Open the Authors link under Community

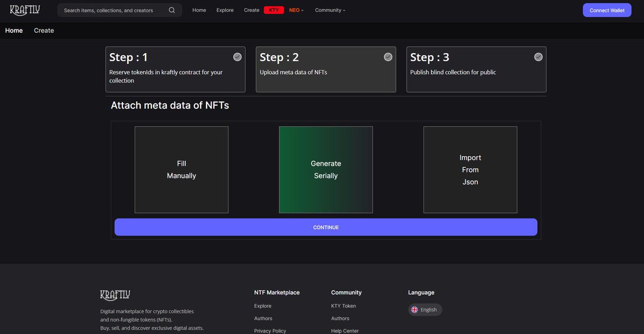point(340,318)
